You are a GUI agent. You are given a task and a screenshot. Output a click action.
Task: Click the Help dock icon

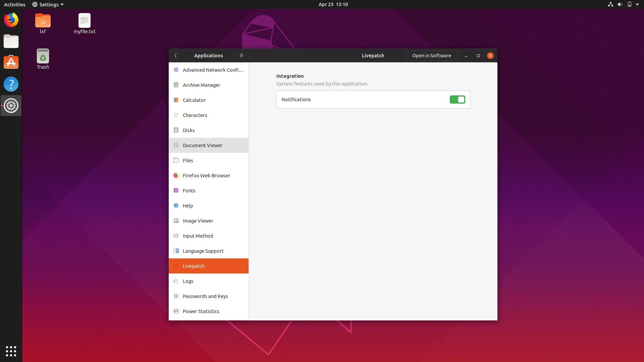(11, 84)
